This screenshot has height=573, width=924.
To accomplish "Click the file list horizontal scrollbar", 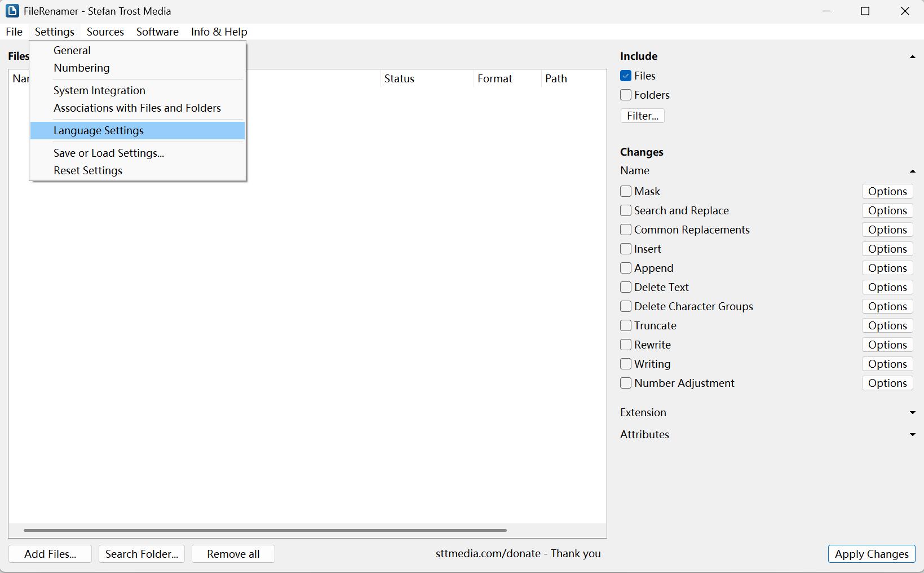I will (x=265, y=530).
